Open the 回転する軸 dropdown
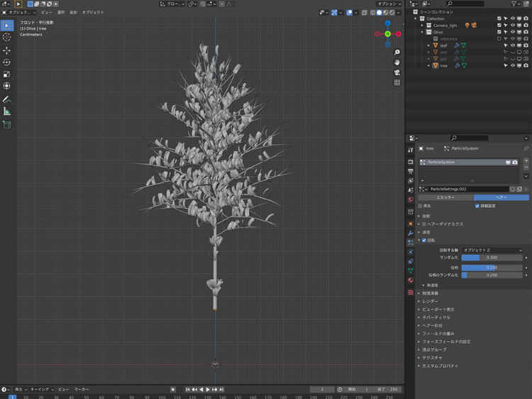The width and height of the screenshot is (532, 399). click(x=492, y=250)
